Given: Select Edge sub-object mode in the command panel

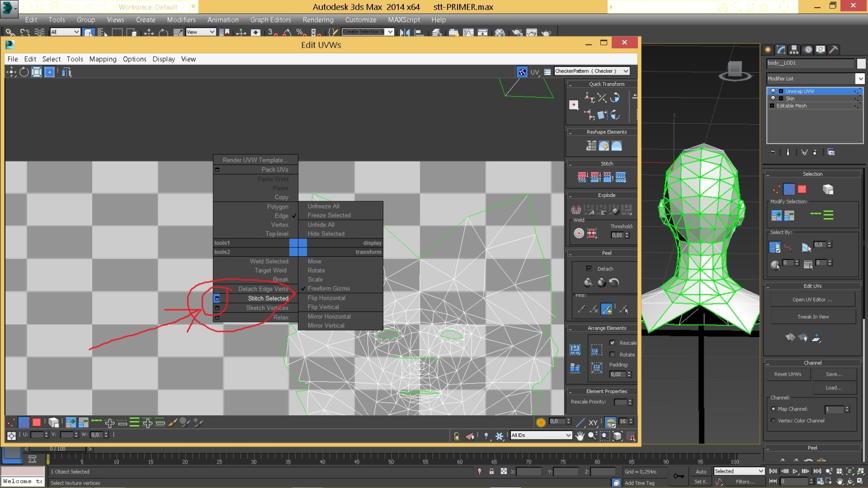Looking at the screenshot, I should point(789,189).
